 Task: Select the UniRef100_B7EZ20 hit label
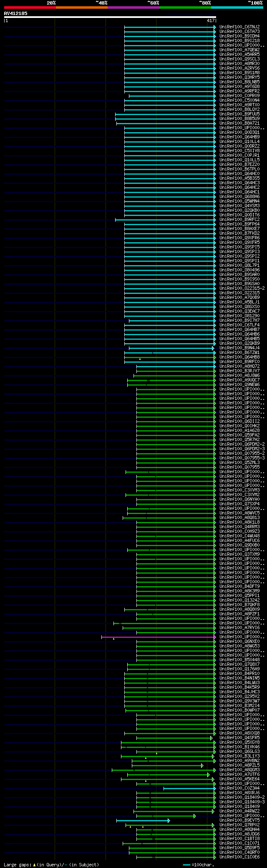coord(239,165)
